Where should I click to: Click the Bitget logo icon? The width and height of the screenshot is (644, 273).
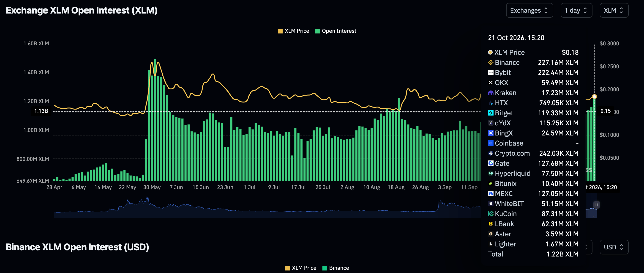491,113
